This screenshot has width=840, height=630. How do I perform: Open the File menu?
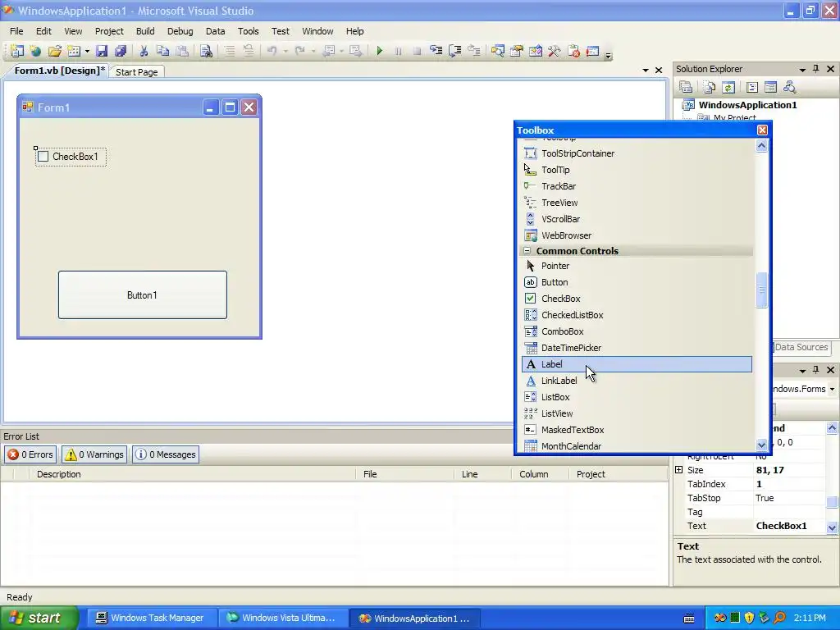(x=16, y=31)
